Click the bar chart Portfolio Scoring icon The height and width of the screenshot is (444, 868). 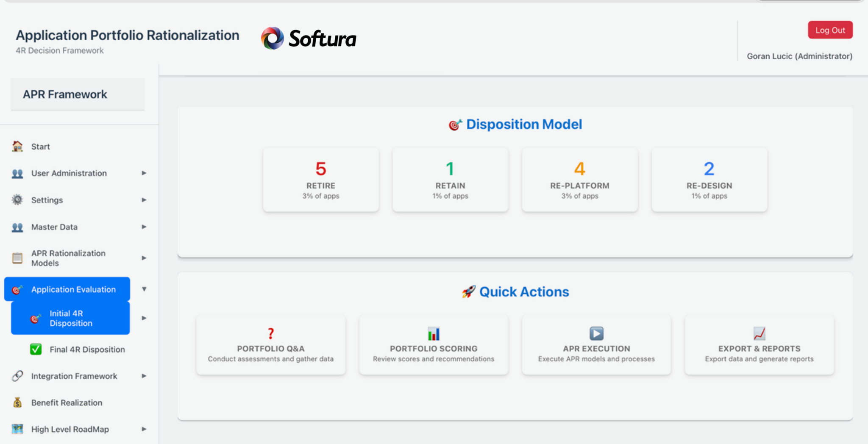coord(433,333)
